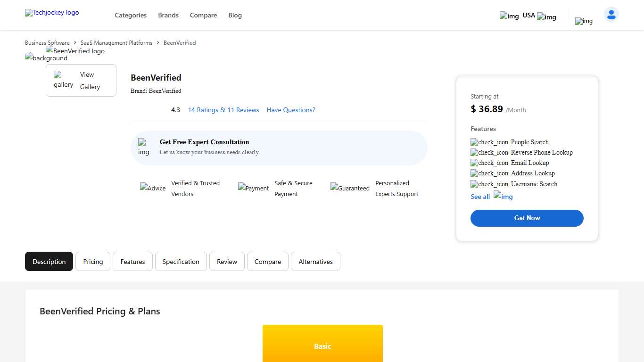Open the 14 Ratings & 11 Reviews link
The height and width of the screenshot is (362, 644).
point(223,110)
